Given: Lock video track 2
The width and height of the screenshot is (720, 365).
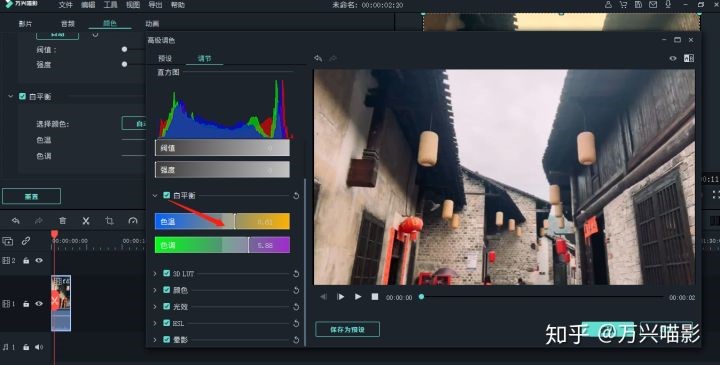Looking at the screenshot, I should pyautogui.click(x=26, y=260).
